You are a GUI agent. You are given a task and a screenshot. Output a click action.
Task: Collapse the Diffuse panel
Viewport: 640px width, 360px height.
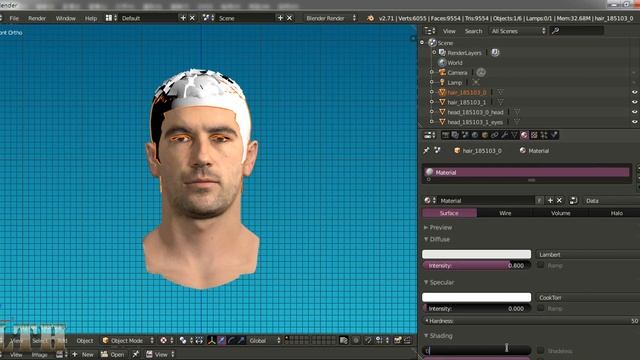click(437, 239)
